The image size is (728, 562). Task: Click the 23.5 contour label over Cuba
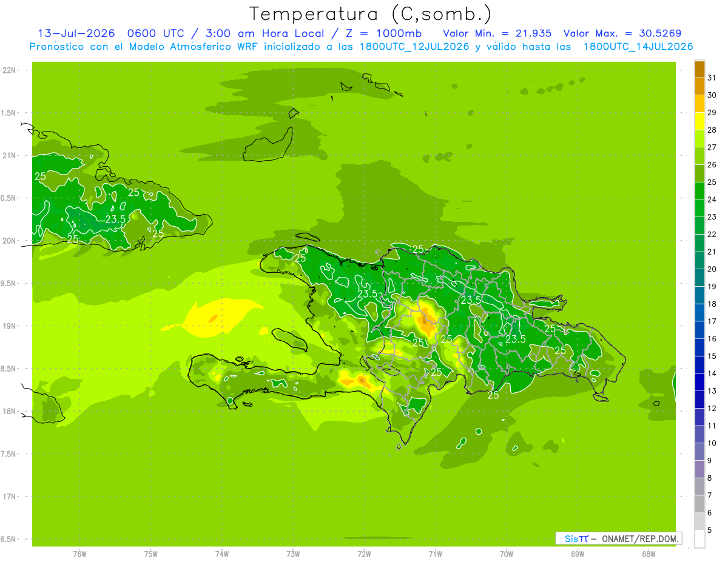pos(115,219)
